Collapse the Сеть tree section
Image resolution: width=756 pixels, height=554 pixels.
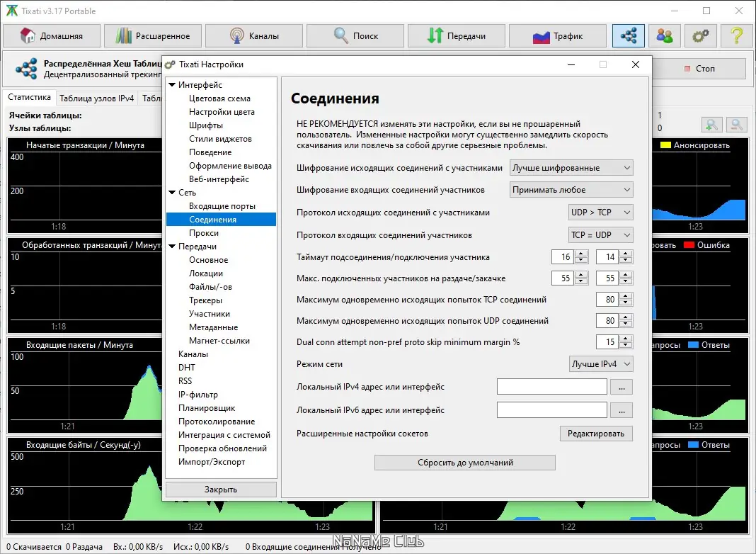[x=172, y=193]
